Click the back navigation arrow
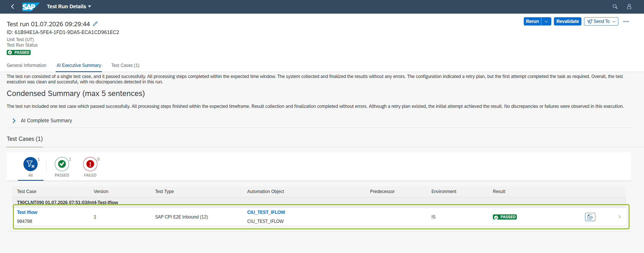 13,6
